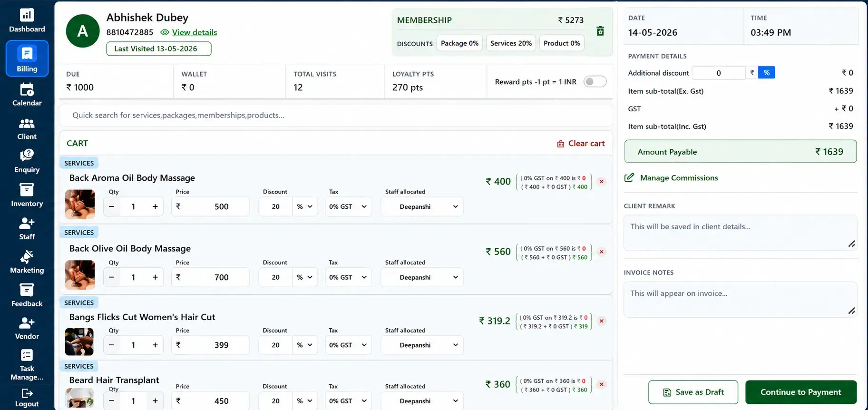
Task: Click the Back Aroma Oil Massage thumbnail
Action: (79, 204)
